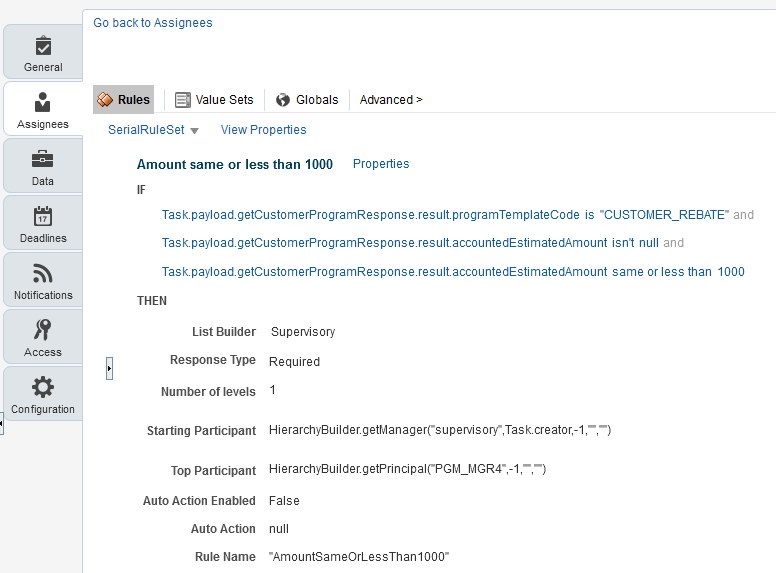Open the Data briefcase icon

pos(43,159)
